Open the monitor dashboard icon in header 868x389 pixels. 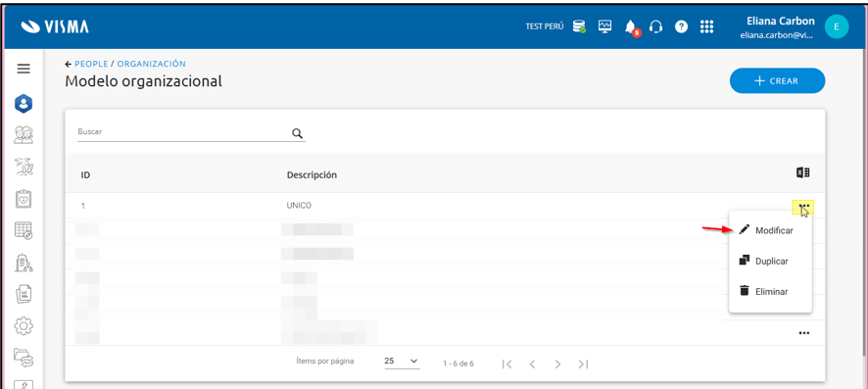605,26
